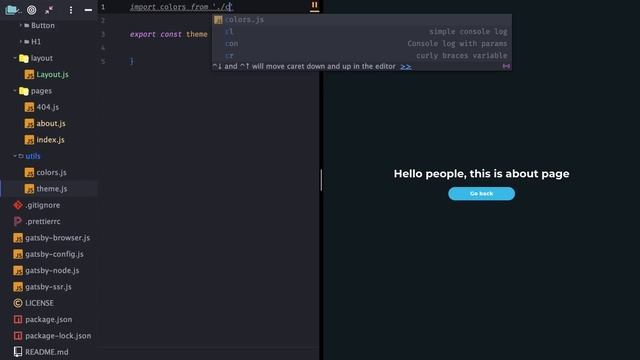The image size is (640, 360).
Task: Open the .gitignore file
Action: (x=42, y=205)
